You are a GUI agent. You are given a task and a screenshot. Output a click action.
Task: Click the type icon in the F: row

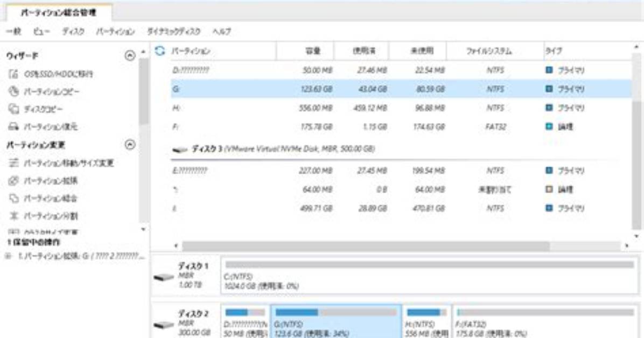(x=549, y=126)
